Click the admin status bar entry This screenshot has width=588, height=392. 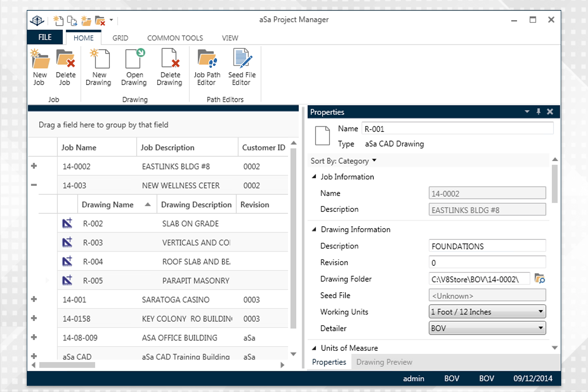pyautogui.click(x=414, y=378)
